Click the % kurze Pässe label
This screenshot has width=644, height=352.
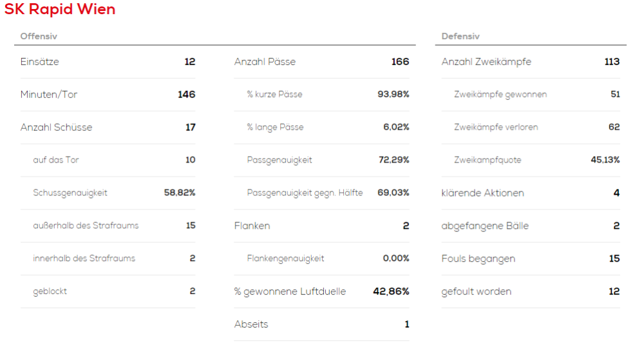[x=274, y=95]
